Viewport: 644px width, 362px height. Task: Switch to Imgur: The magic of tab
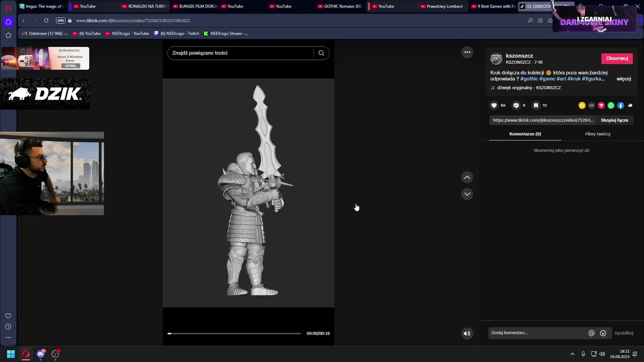(x=41, y=7)
